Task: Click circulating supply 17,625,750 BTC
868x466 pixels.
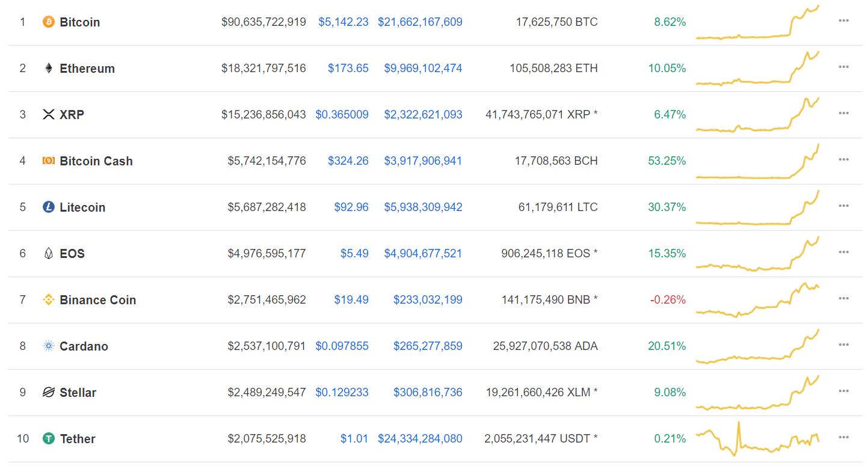Action: tap(557, 22)
